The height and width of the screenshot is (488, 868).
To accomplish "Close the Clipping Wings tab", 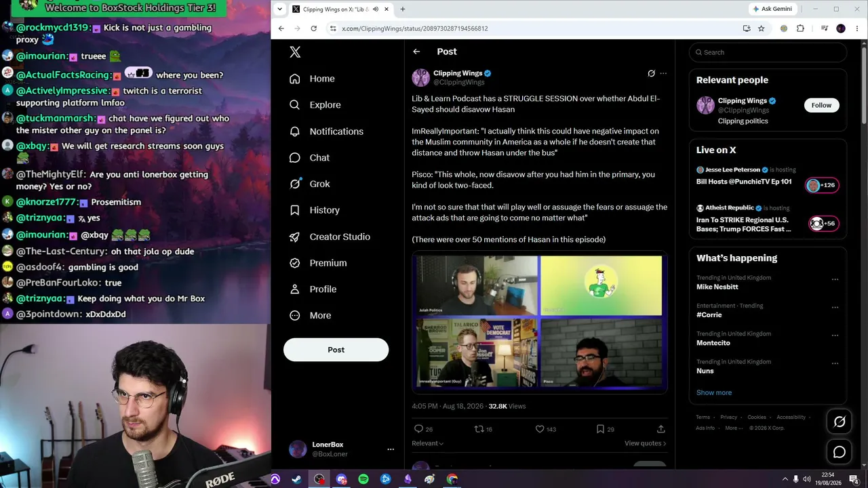I will (x=387, y=9).
